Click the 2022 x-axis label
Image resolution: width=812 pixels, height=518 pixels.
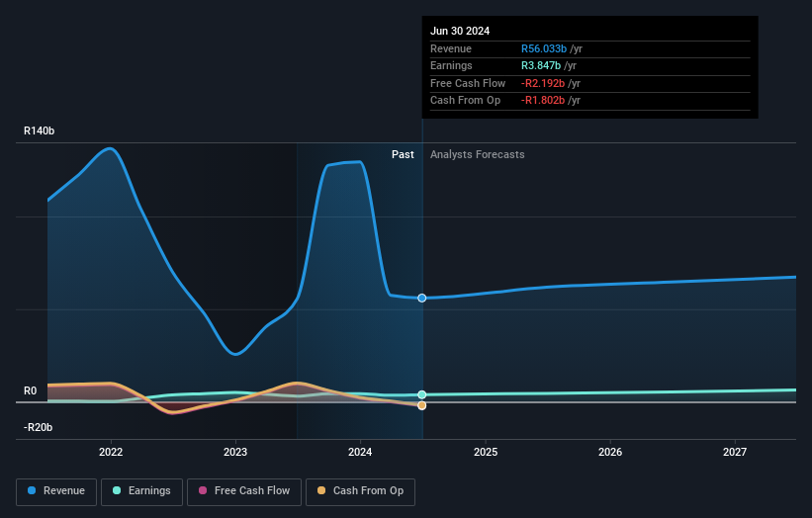(x=111, y=453)
